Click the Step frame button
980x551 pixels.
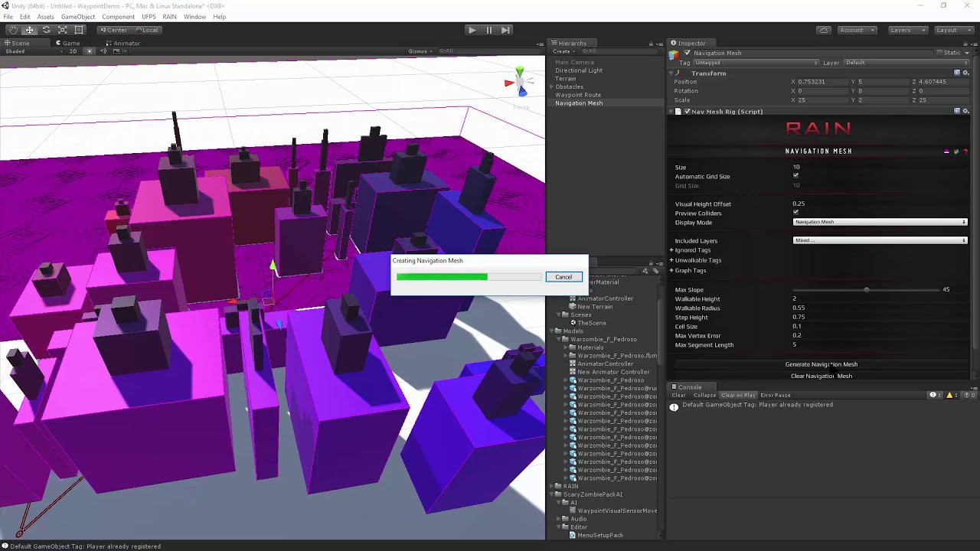(505, 30)
